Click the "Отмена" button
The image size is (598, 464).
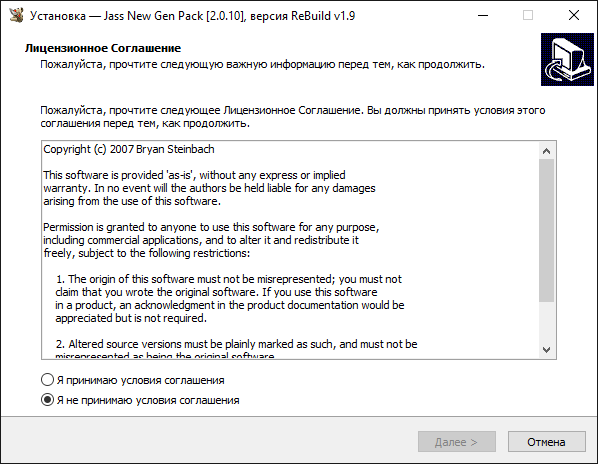click(546, 442)
